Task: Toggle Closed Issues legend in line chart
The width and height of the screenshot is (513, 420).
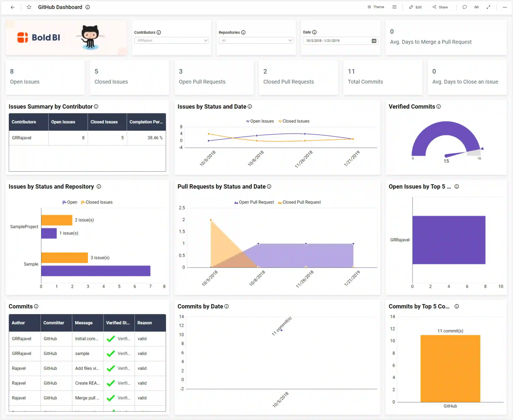Action: coord(294,121)
